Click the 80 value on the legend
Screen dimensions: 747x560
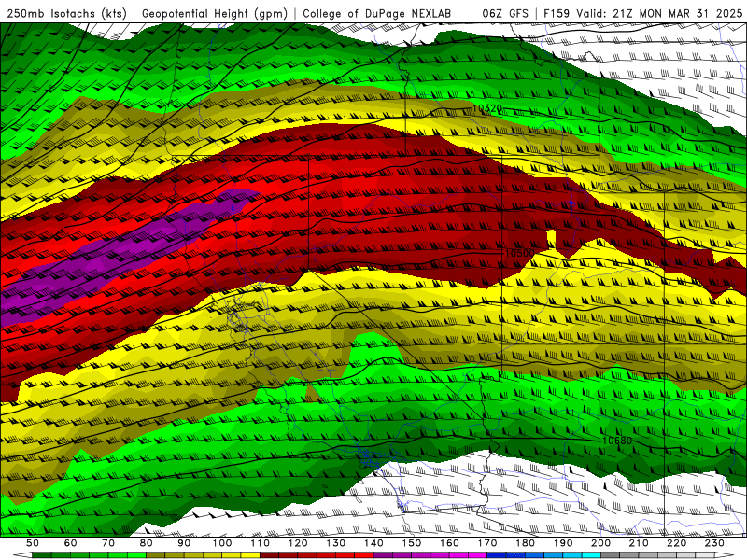[147, 543]
